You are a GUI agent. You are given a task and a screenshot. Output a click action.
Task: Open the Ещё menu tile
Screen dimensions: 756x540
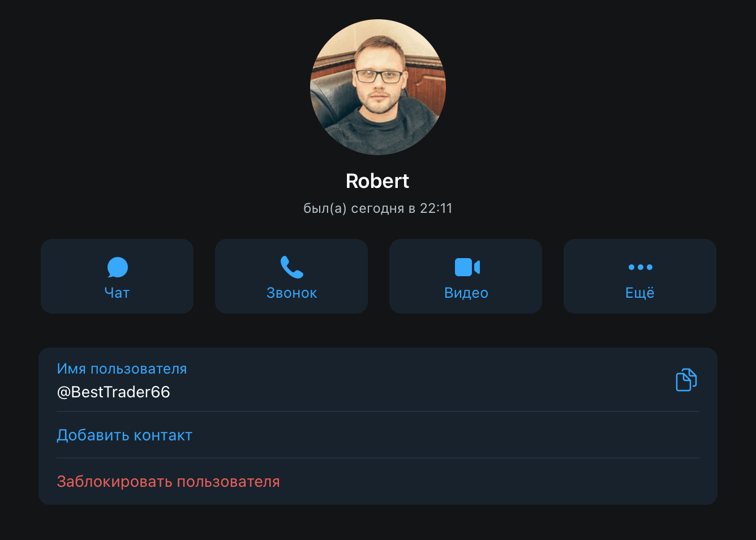point(640,276)
